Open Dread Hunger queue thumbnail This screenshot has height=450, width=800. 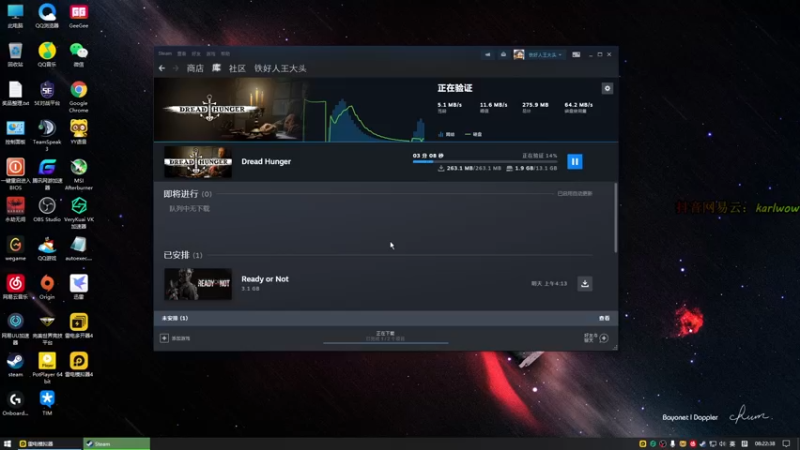click(198, 162)
